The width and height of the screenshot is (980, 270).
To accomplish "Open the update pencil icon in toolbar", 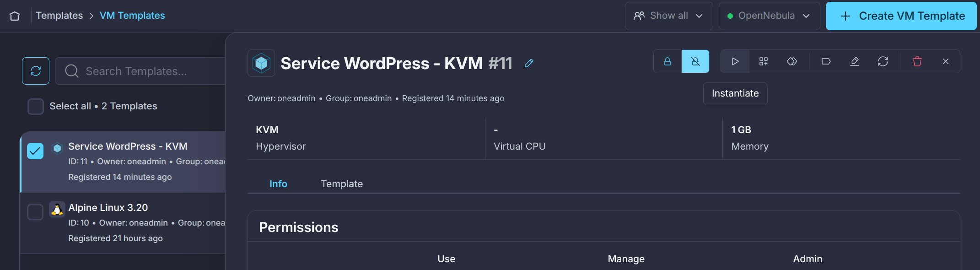I will (x=855, y=61).
